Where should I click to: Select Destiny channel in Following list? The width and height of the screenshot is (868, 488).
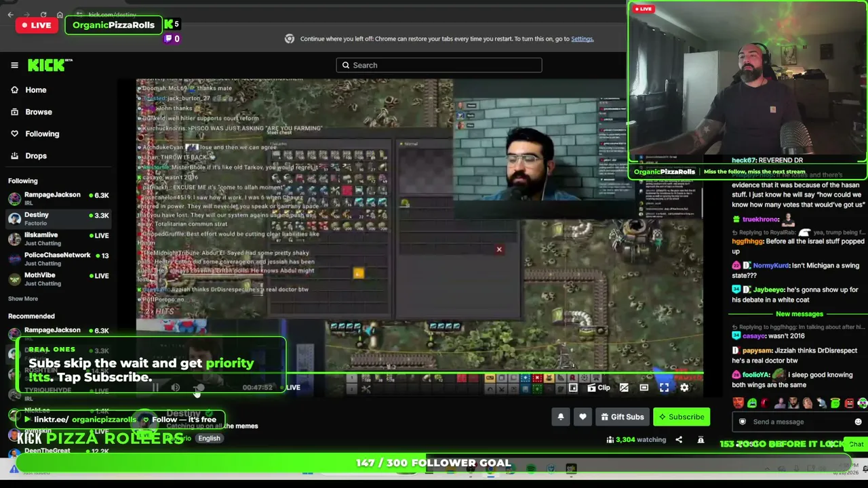coord(58,218)
